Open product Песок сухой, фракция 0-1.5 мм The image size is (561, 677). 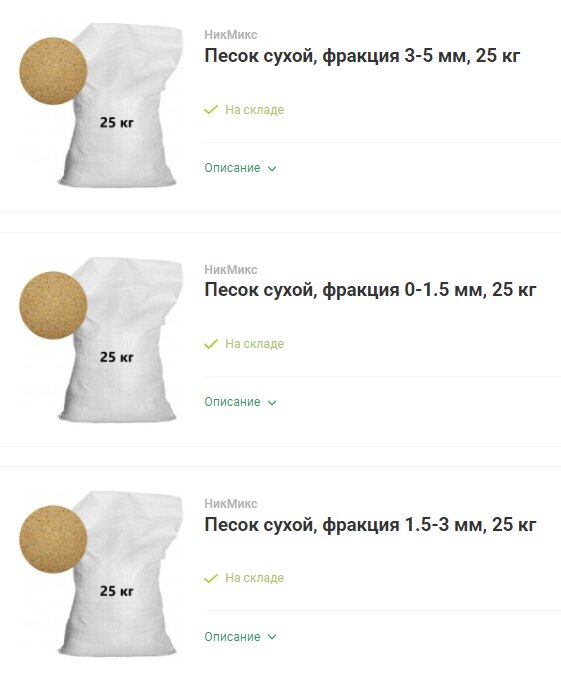click(x=370, y=290)
